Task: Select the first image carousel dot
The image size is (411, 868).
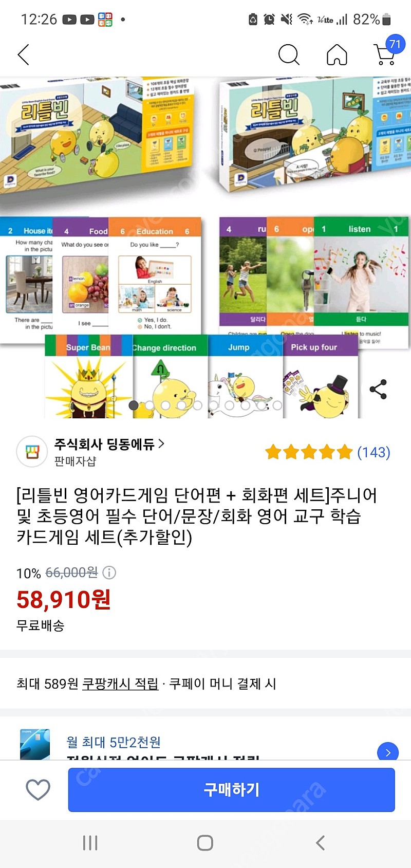Action: pyautogui.click(x=134, y=405)
